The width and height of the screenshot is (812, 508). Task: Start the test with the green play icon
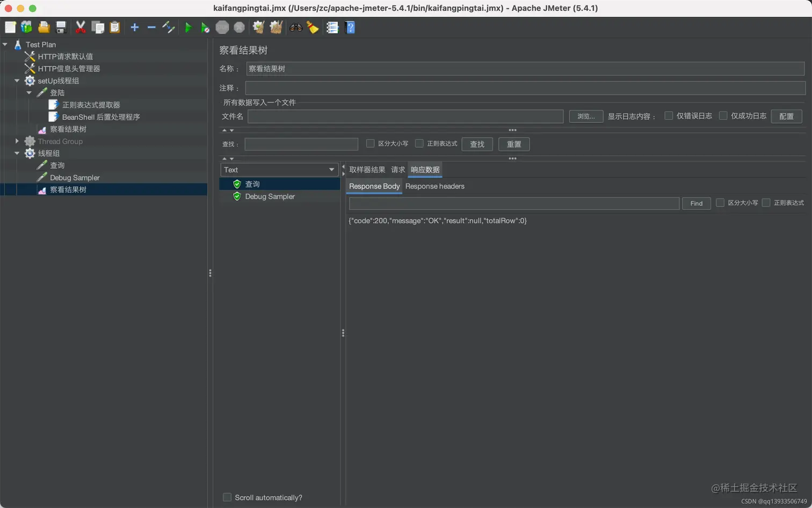point(188,27)
